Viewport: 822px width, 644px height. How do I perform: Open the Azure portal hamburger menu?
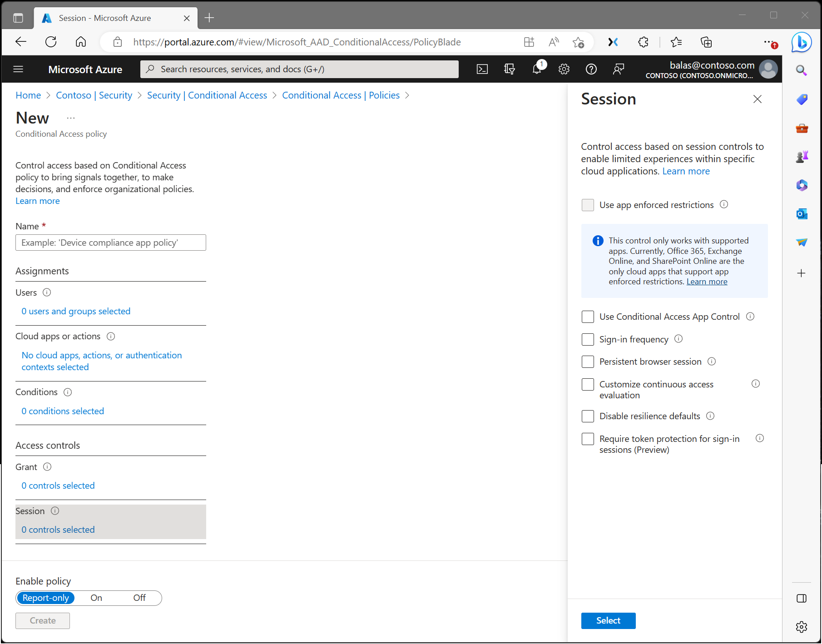pos(18,69)
